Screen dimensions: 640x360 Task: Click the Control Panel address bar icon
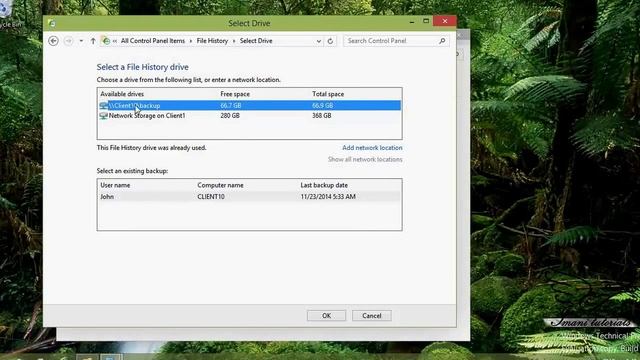106,41
